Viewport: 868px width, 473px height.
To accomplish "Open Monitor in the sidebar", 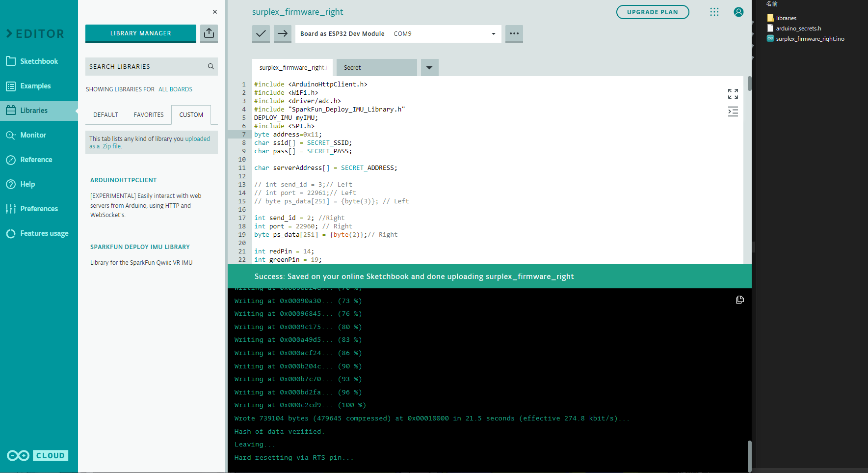I will click(x=33, y=135).
